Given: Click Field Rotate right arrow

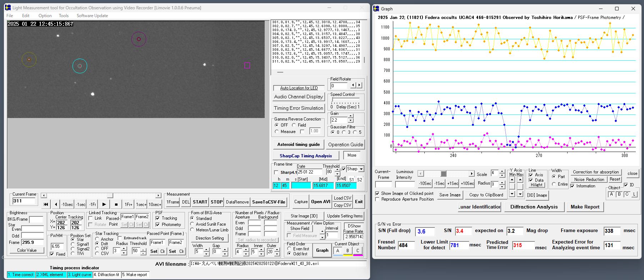Looking at the screenshot, I should 359,85.
